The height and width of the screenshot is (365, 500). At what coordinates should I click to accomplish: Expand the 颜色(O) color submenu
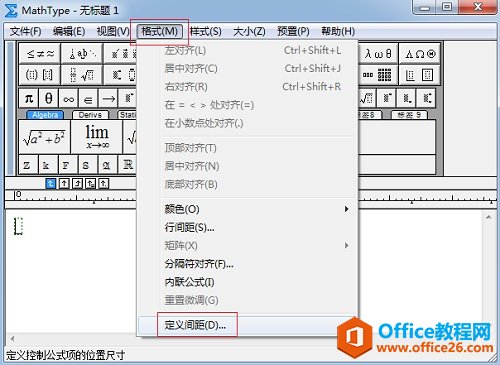(248, 209)
